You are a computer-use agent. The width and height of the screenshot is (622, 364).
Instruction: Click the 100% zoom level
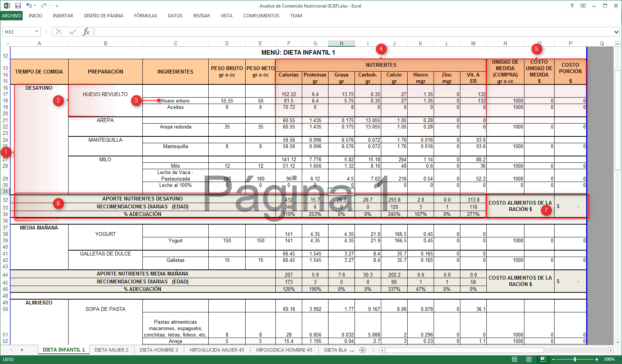tap(609, 359)
